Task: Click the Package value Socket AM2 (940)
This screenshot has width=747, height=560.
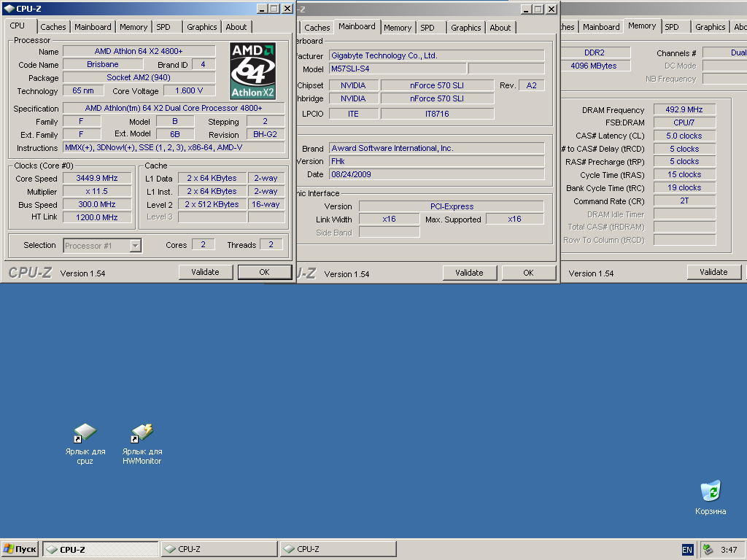Action: point(139,77)
